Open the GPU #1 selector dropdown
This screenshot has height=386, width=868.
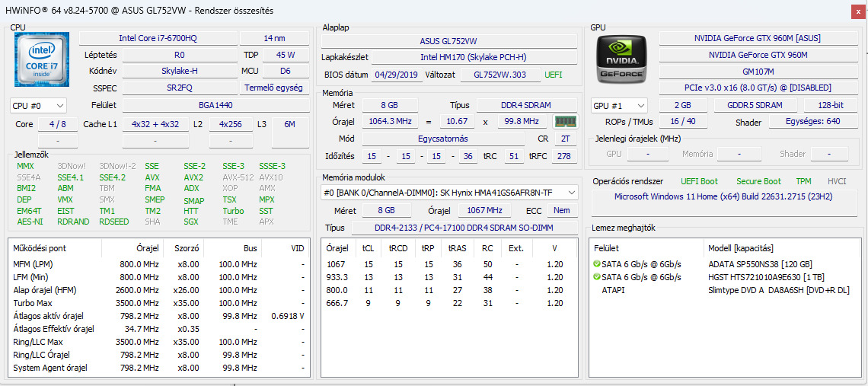click(x=620, y=105)
